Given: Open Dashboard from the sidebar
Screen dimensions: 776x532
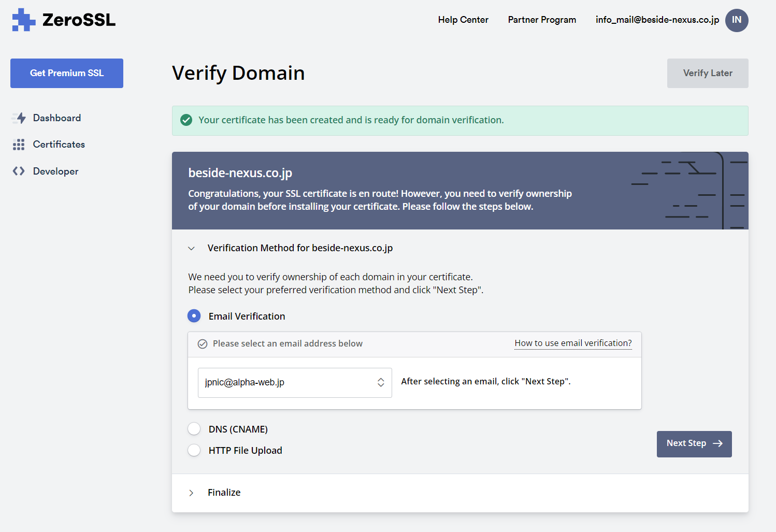Looking at the screenshot, I should point(56,118).
